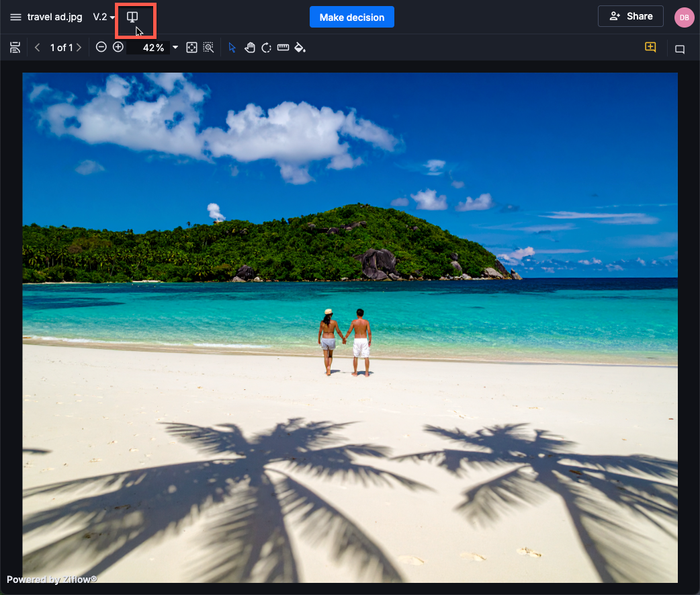
Task: Click the Make decision button
Action: (351, 17)
